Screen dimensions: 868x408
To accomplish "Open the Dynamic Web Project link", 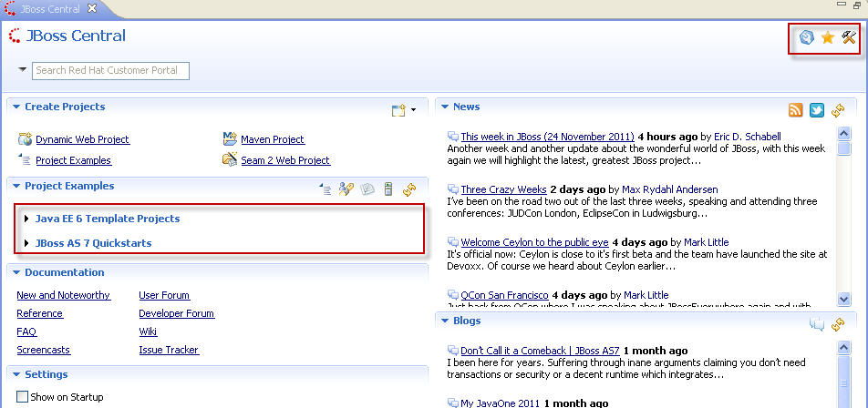I will (x=82, y=139).
